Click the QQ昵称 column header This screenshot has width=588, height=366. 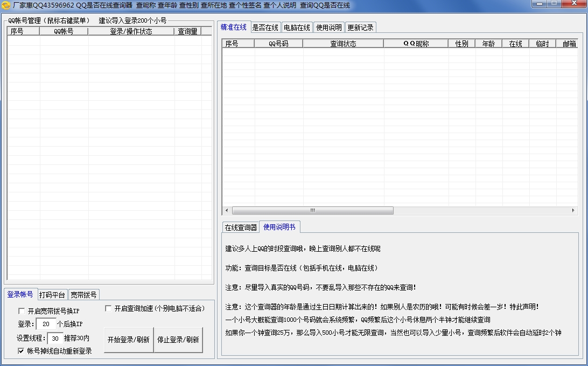[416, 44]
